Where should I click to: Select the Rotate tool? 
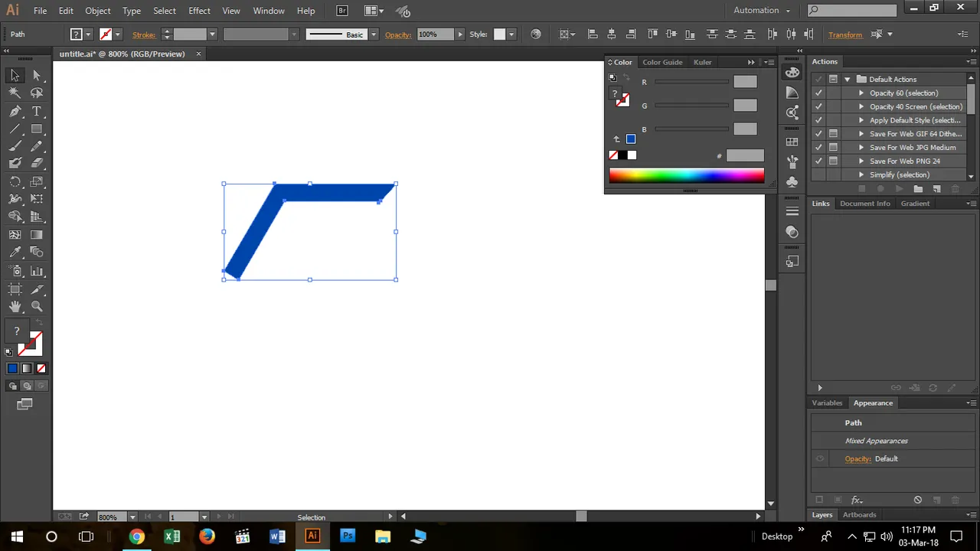tap(15, 182)
